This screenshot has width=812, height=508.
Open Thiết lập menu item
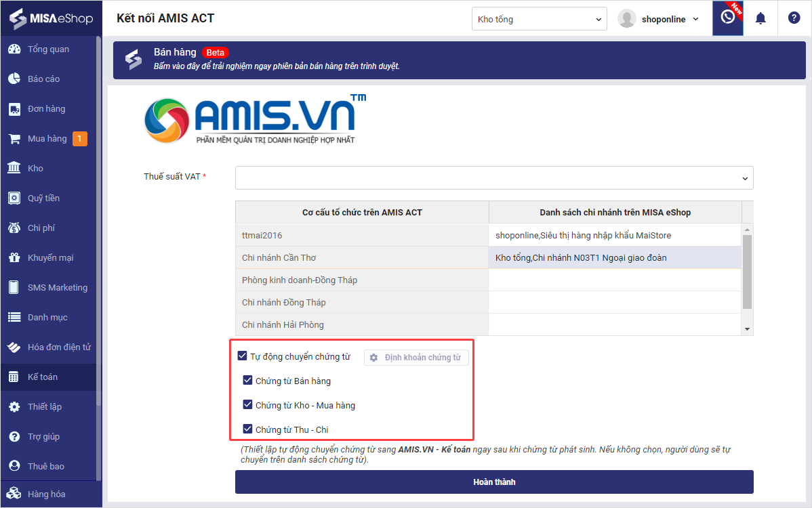click(x=45, y=406)
